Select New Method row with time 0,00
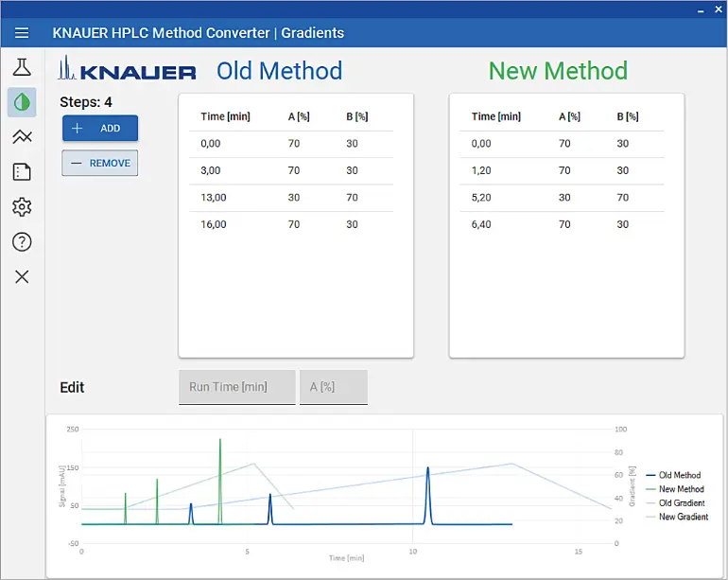The height and width of the screenshot is (580, 728). (x=562, y=144)
